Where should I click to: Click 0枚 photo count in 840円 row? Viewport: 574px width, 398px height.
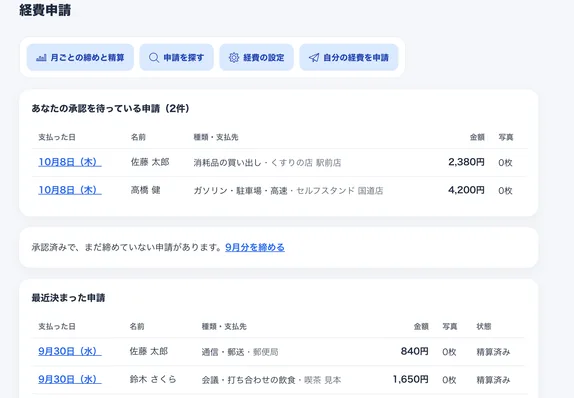point(449,352)
